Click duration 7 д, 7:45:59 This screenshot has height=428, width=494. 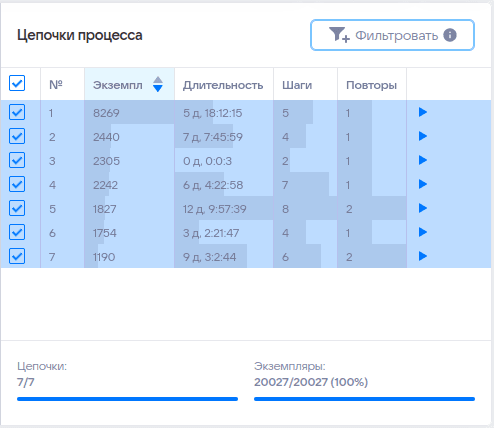tap(213, 137)
